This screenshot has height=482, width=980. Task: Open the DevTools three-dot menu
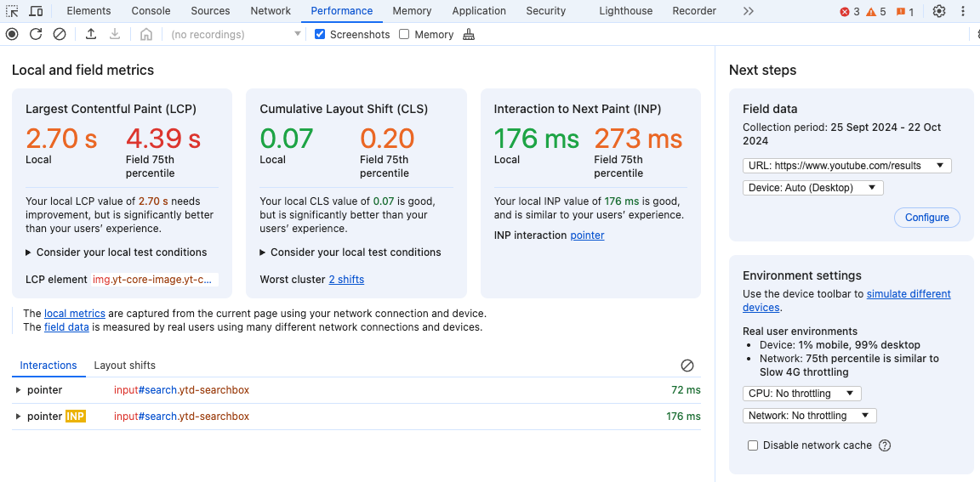click(x=962, y=11)
